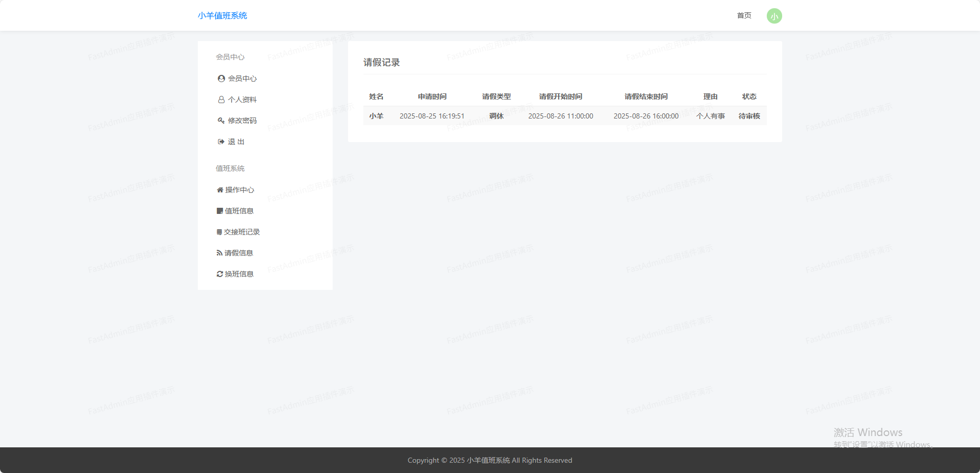Click the 调休 leave type cell
980x473 pixels.
(x=496, y=116)
